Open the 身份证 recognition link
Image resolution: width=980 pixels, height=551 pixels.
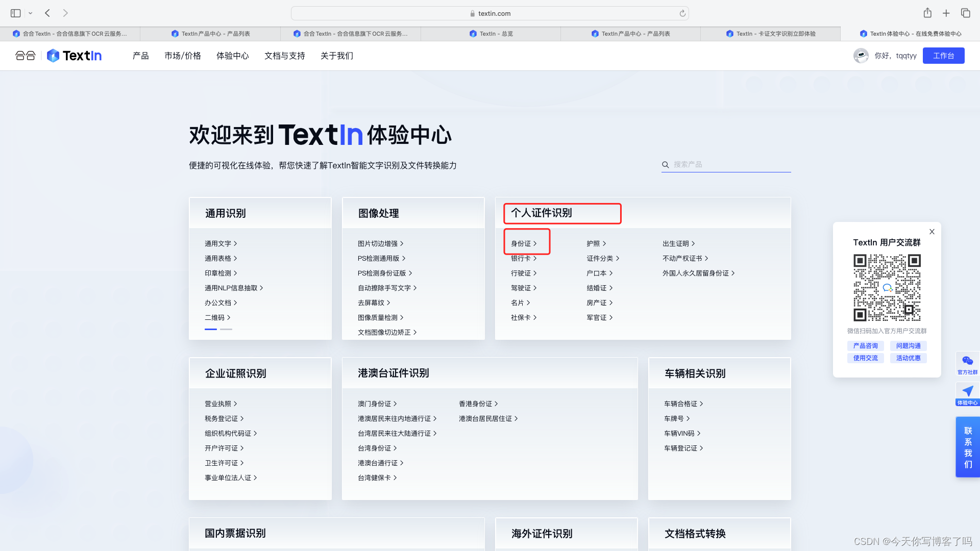523,244
